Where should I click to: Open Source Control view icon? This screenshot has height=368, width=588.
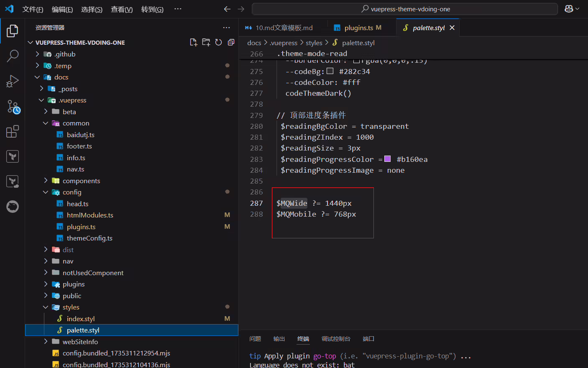[13, 107]
